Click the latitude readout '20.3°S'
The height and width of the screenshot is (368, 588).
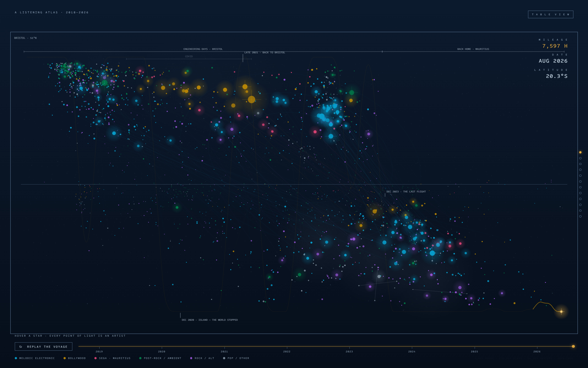[x=557, y=76]
